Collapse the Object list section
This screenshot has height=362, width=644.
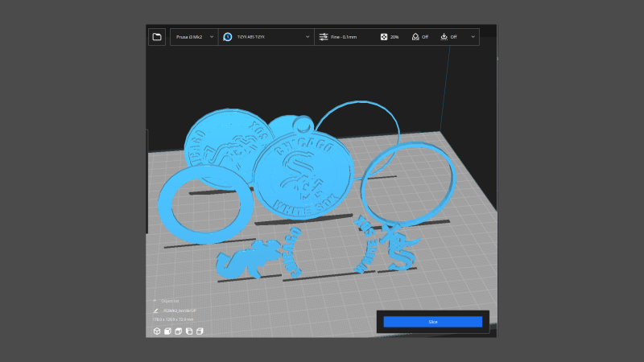coord(155,300)
